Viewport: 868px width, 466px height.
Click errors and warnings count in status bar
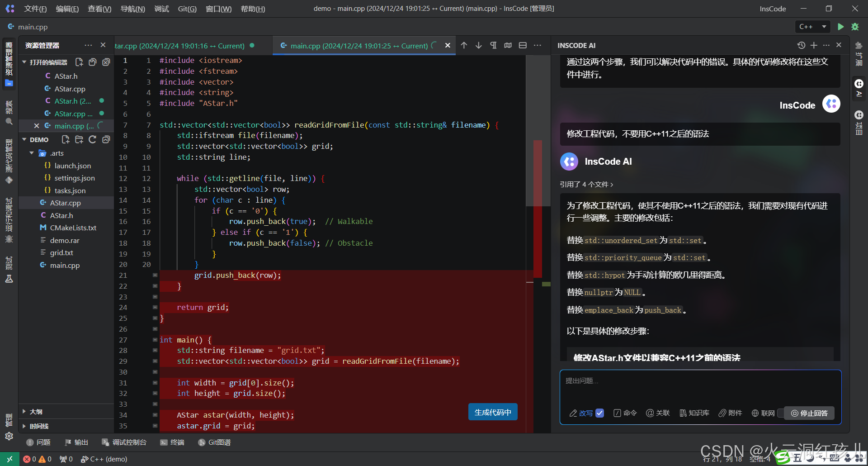(38, 459)
